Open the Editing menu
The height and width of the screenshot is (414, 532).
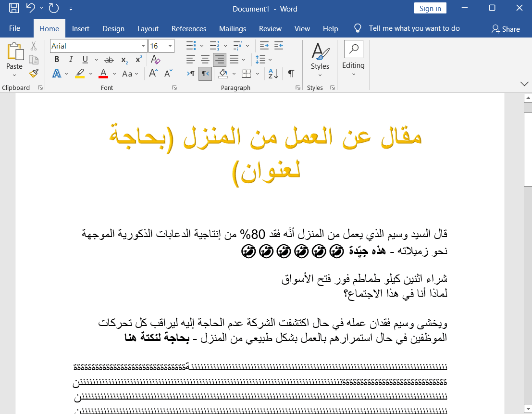pyautogui.click(x=353, y=58)
